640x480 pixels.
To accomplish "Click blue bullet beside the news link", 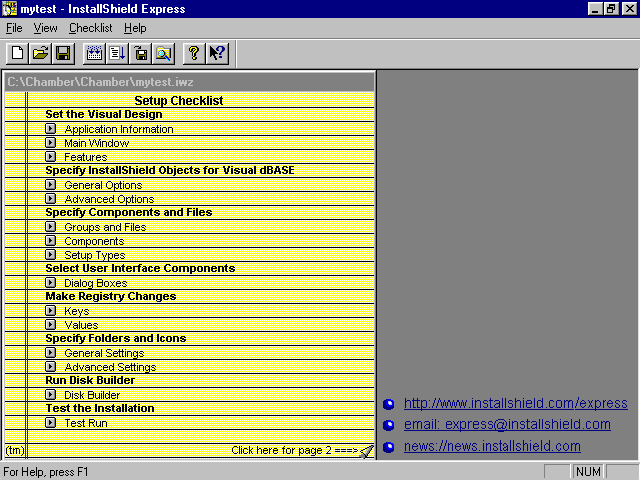I will coord(389,447).
